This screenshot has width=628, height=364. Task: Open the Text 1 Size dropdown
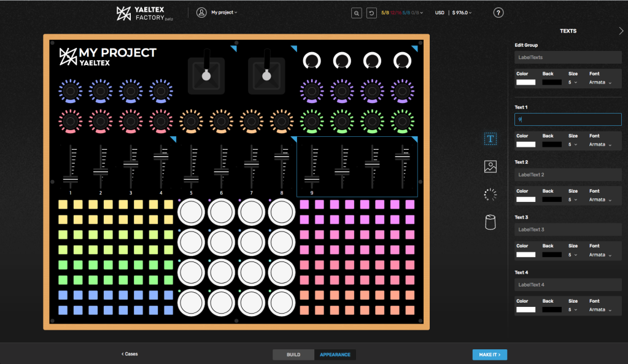pos(573,144)
